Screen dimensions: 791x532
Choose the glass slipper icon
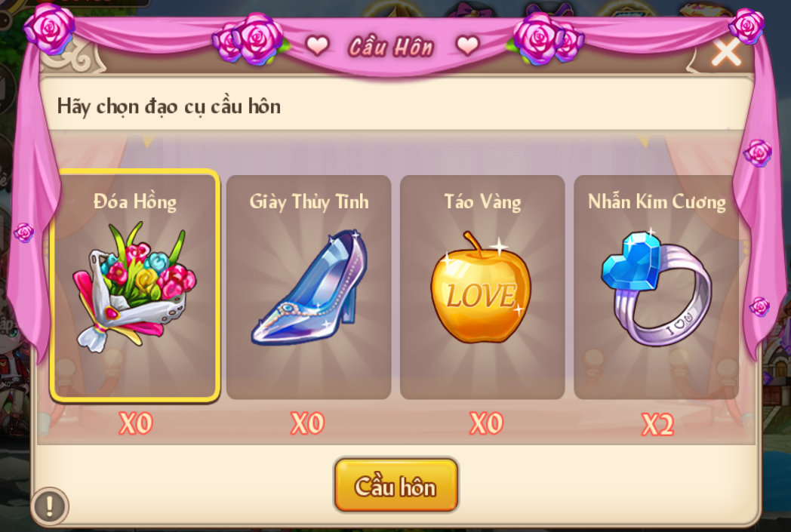pos(309,288)
